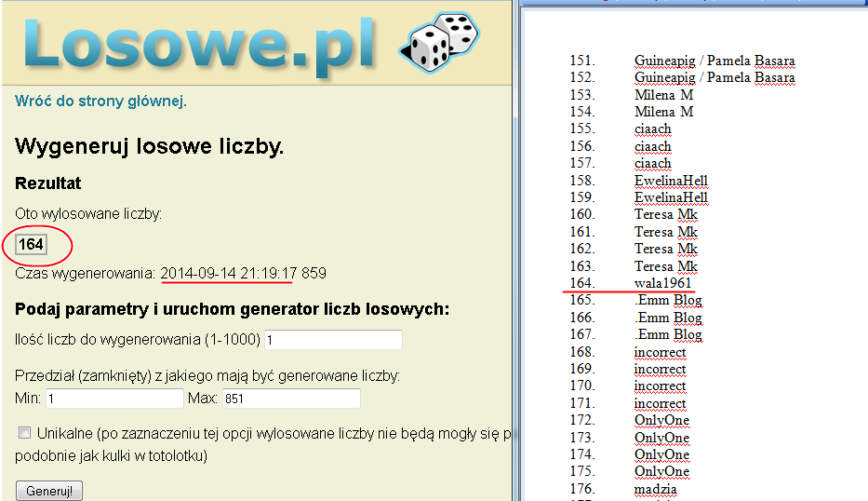Click 'ciaach' in row 156

[653, 146]
